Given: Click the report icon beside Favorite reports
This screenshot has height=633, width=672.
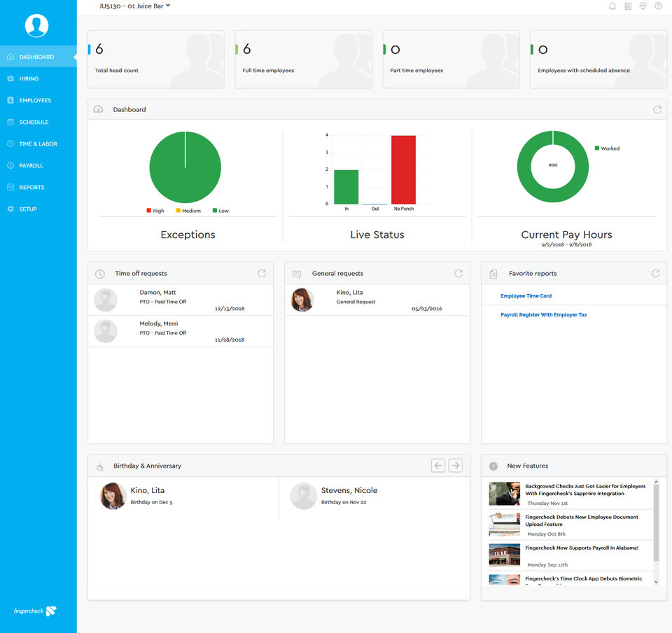Looking at the screenshot, I should 493,274.
